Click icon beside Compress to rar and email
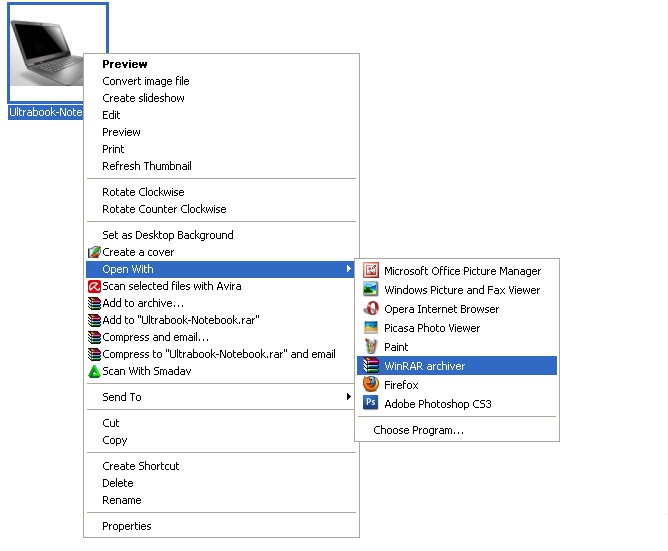Image resolution: width=668 pixels, height=551 pixels. (x=94, y=354)
